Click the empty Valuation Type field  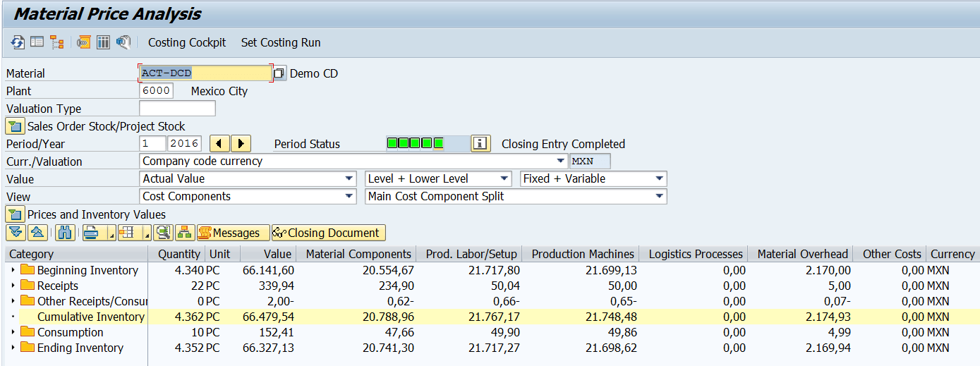pos(177,109)
